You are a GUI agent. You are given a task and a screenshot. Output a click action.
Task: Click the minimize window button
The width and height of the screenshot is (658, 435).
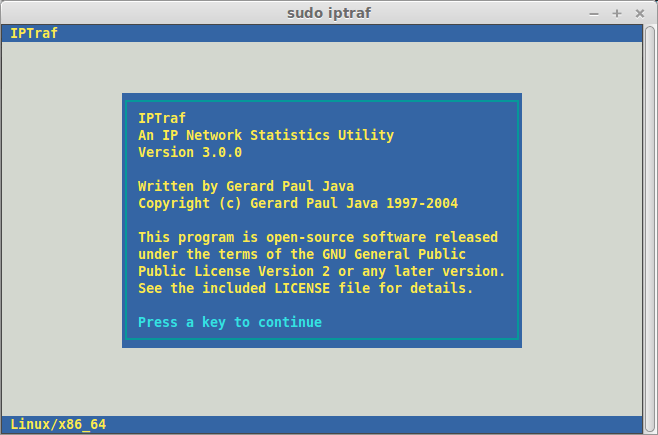(595, 13)
